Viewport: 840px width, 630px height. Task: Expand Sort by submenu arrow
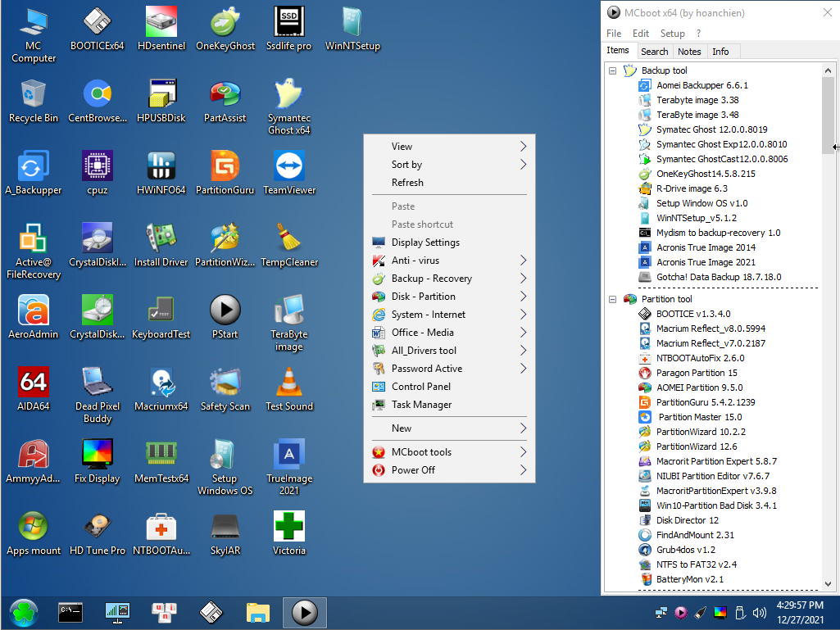coord(523,165)
